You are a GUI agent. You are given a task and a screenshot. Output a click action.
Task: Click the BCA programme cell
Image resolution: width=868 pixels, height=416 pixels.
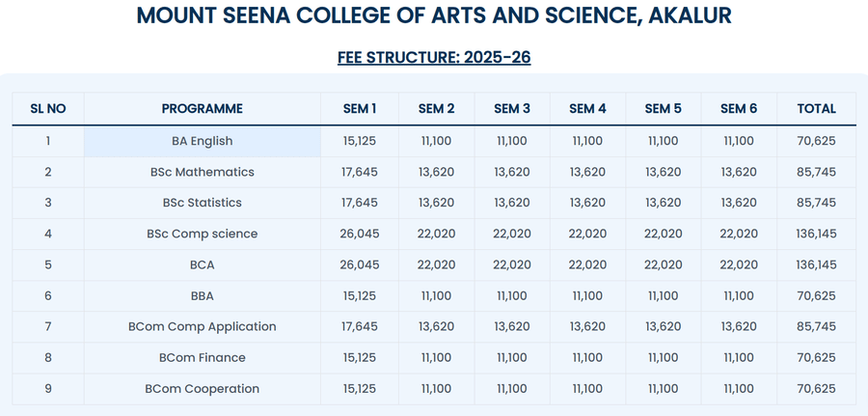click(x=203, y=264)
